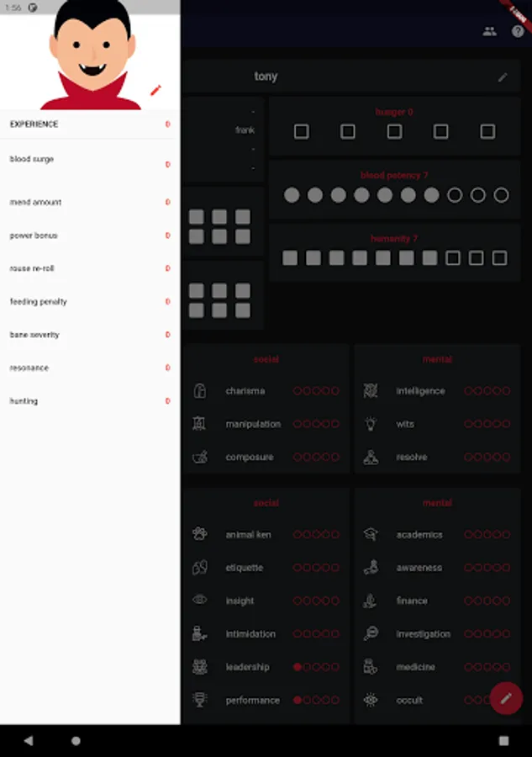Tap the composure icon

200,456
